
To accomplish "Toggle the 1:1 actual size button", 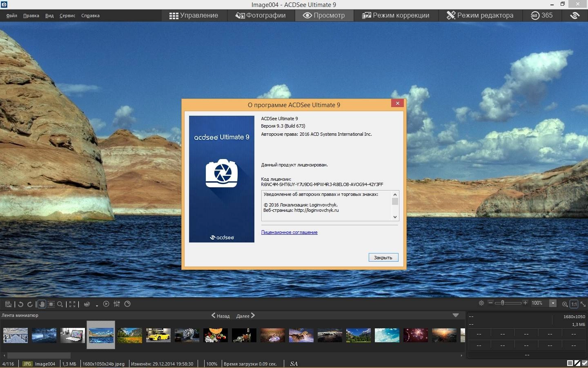I will 574,304.
